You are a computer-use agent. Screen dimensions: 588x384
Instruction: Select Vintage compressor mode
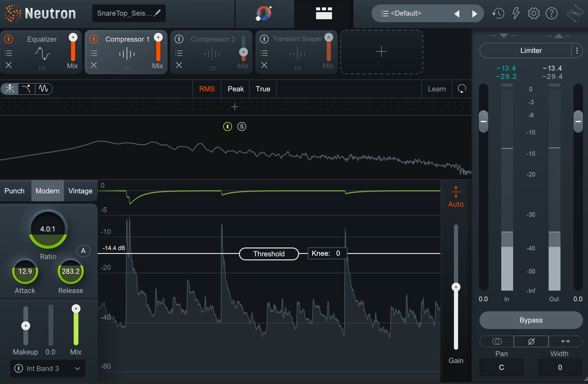point(80,191)
